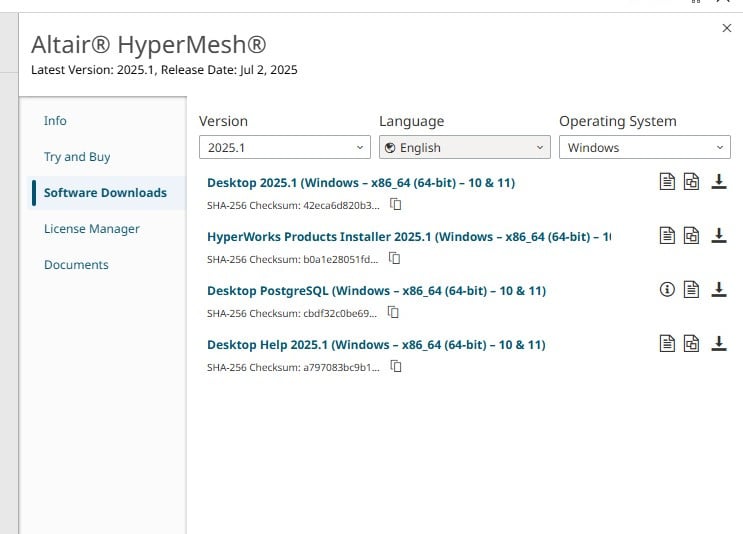Viewport: 743px width, 534px height.
Task: Open the Documents tab
Action: point(76,265)
